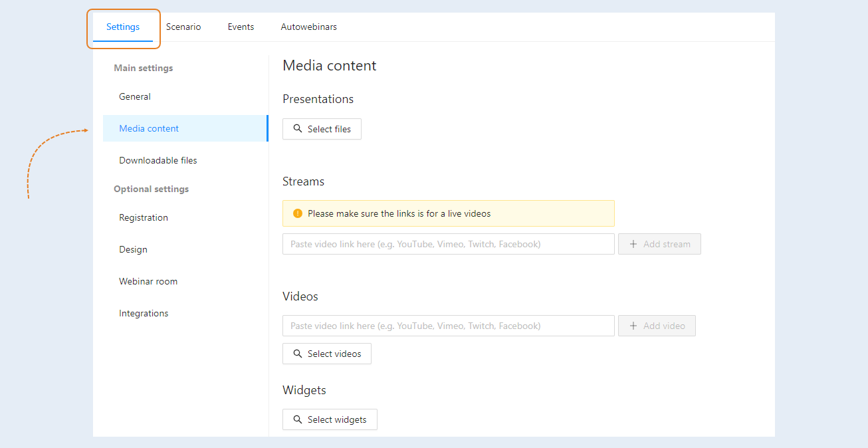This screenshot has height=448, width=868.
Task: Focus the Videos link input field
Action: [449, 326]
